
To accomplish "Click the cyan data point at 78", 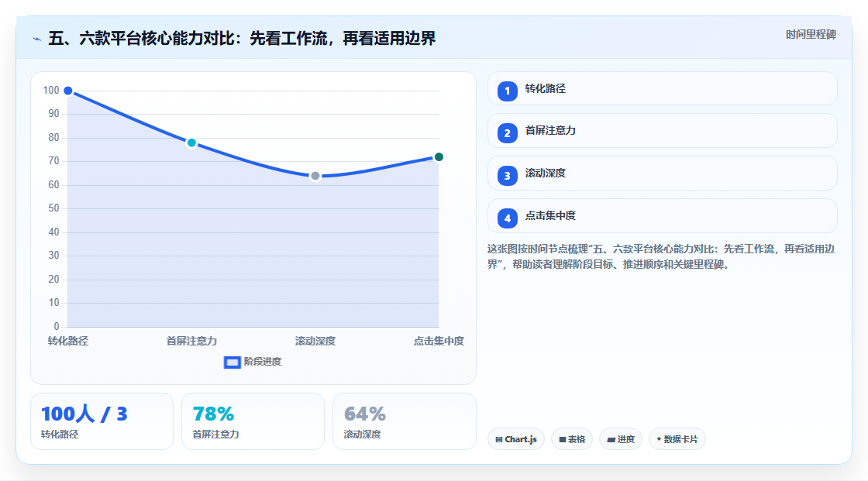I will [191, 143].
